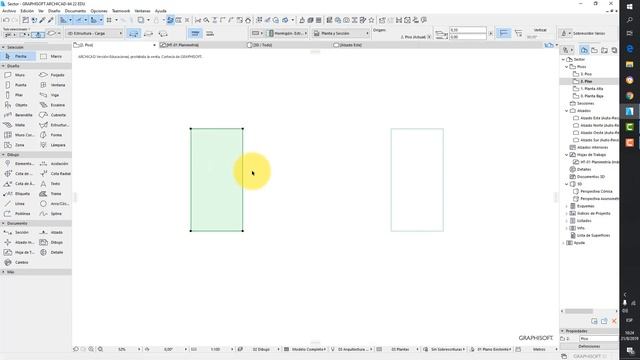The height and width of the screenshot is (360, 640).
Task: Collapse the Selección toolbox group
Action: [3, 47]
